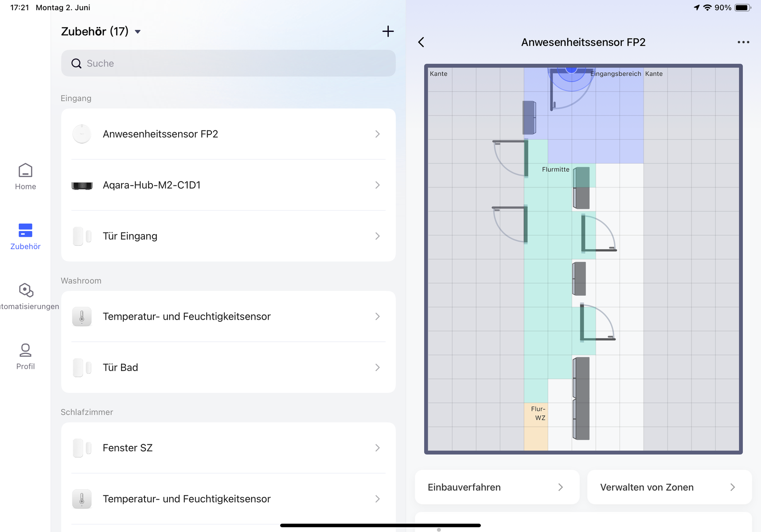Click the Tür Eingang sensor icon
This screenshot has width=761, height=532.
82,236
